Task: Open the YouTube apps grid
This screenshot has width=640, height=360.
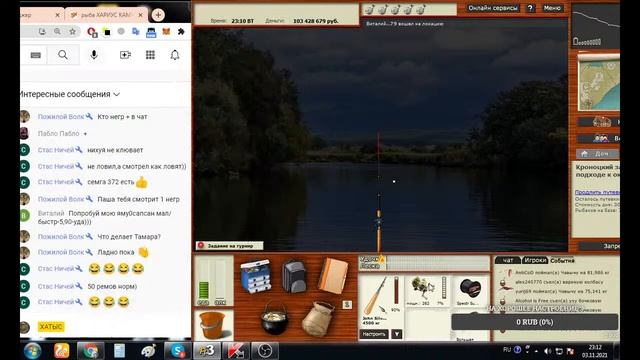Action: click(x=150, y=55)
